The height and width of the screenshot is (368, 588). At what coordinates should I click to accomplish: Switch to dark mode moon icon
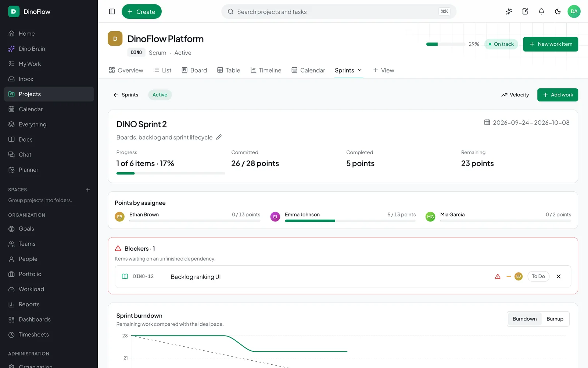click(558, 11)
